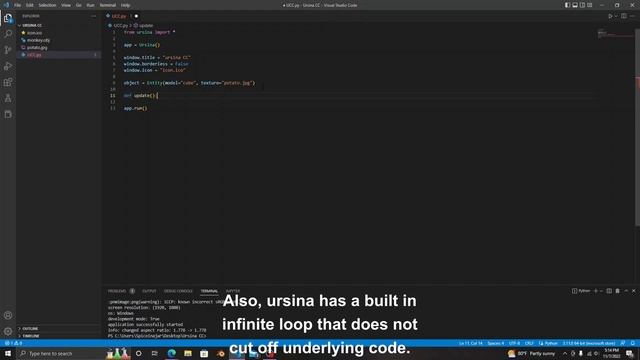Screen dimensions: 640x360
Task: Change indentation via Spaces: 4
Action: tap(496, 343)
